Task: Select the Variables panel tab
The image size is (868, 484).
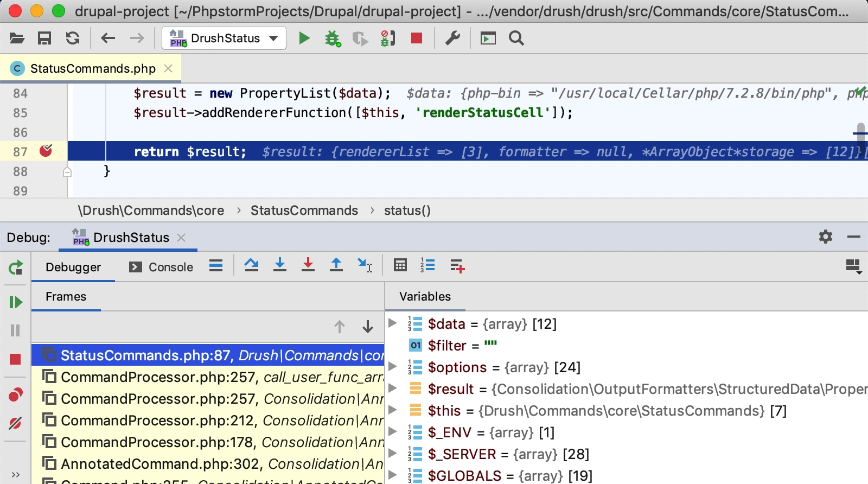Action: click(425, 296)
